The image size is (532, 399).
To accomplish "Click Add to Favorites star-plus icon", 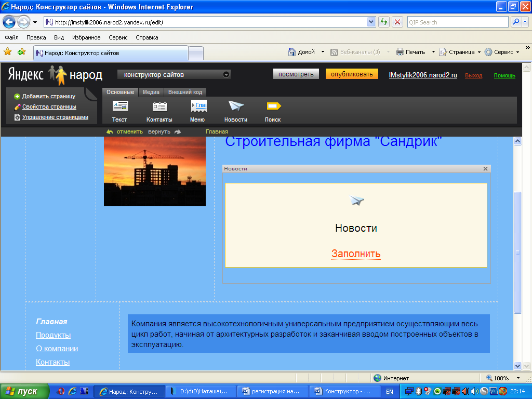I will coord(22,52).
